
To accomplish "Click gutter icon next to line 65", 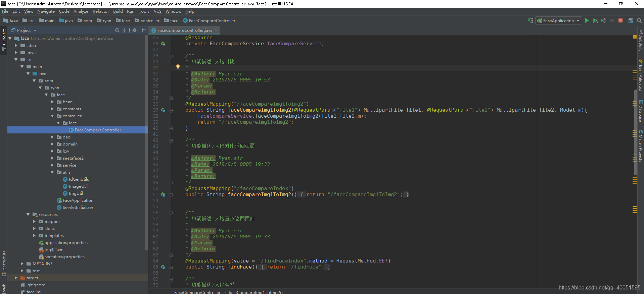I will tap(163, 267).
